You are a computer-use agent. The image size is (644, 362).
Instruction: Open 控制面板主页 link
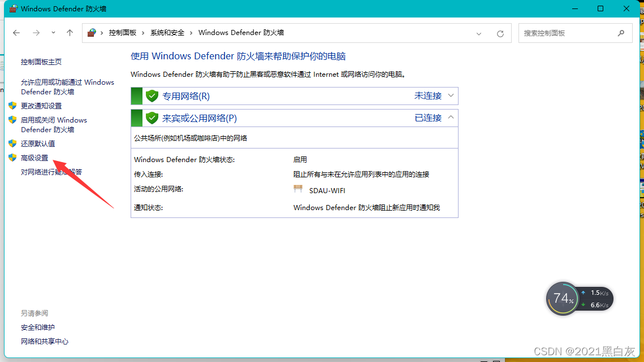(41, 62)
